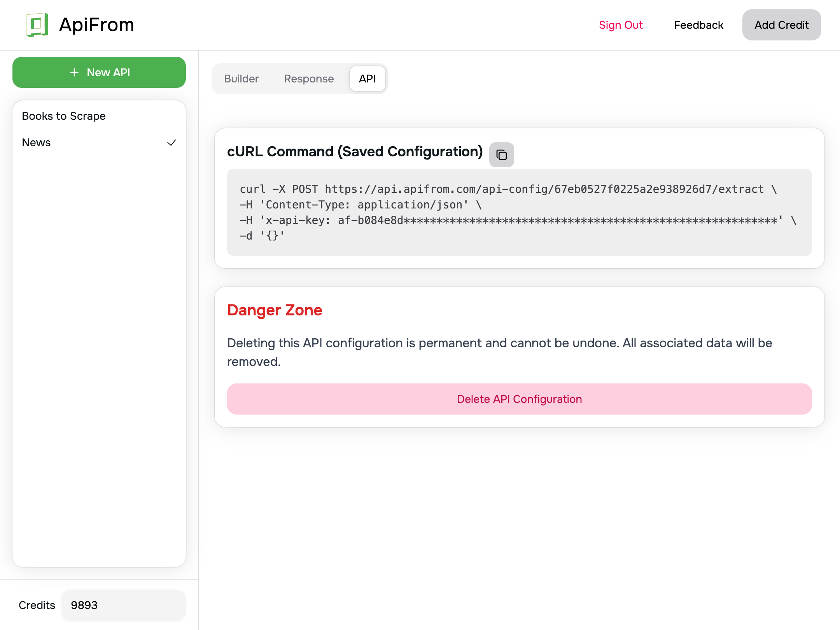Sign out of the account
The height and width of the screenshot is (630, 840).
coord(621,25)
